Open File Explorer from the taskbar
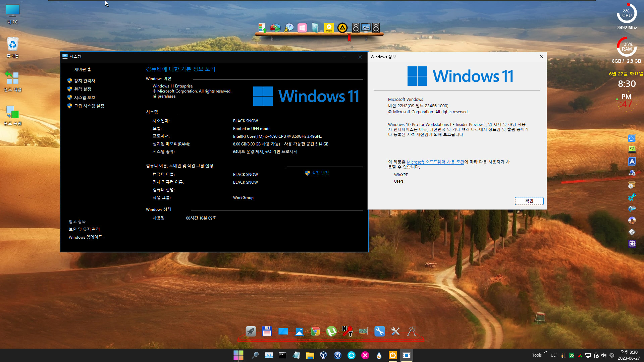This screenshot has width=644, height=362. [310, 355]
